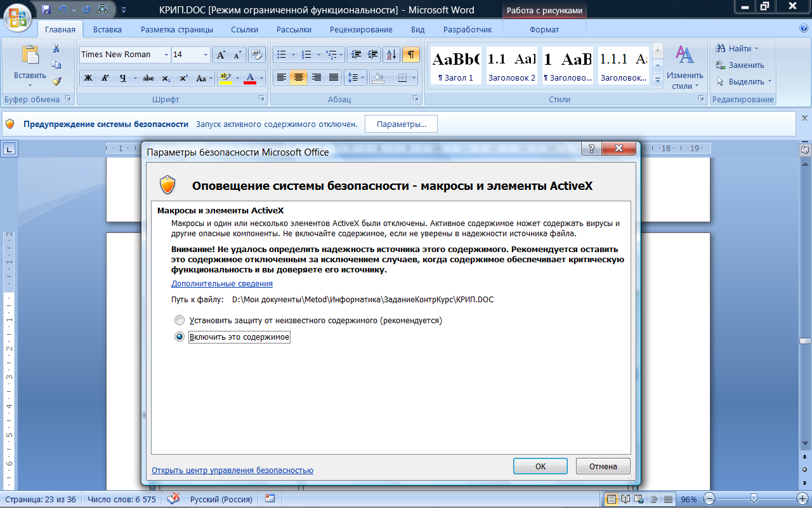Toggle Underline (Ч) formatting
Viewport: 812px width, 508px height.
pos(122,78)
